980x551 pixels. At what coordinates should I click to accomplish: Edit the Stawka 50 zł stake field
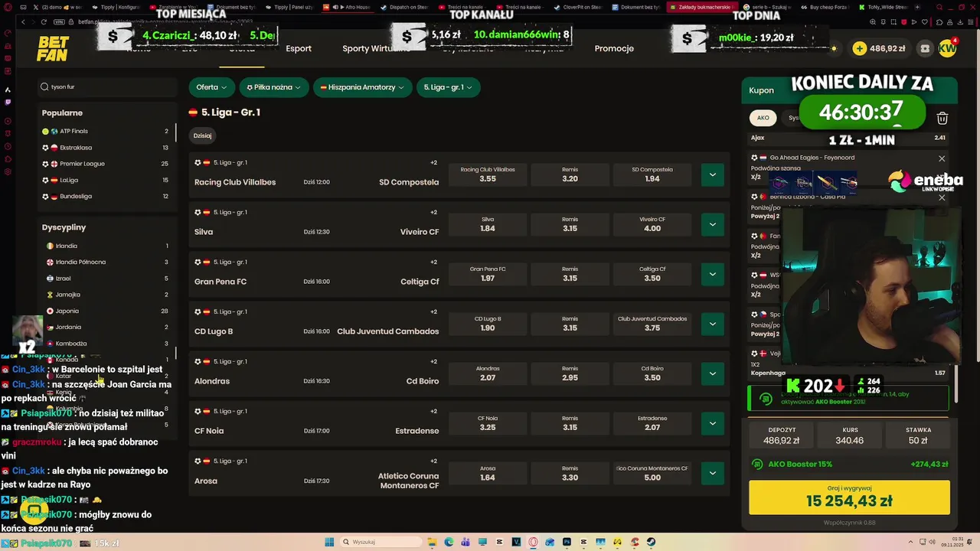(918, 436)
